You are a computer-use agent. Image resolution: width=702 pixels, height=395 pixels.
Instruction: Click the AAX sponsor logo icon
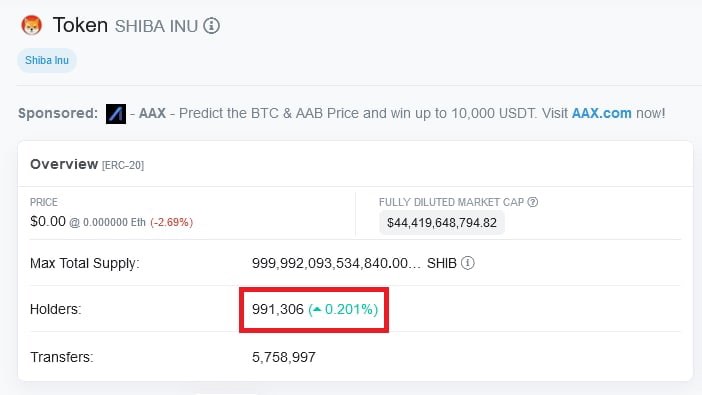pos(116,114)
